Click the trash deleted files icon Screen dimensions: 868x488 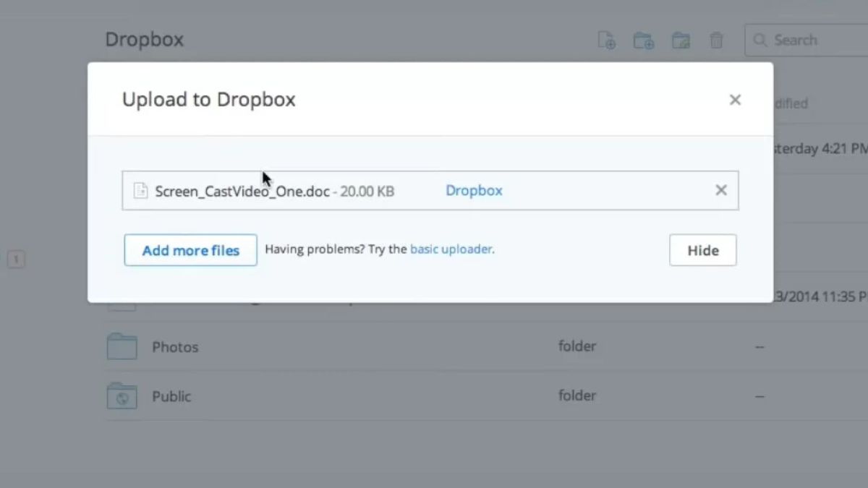[716, 40]
